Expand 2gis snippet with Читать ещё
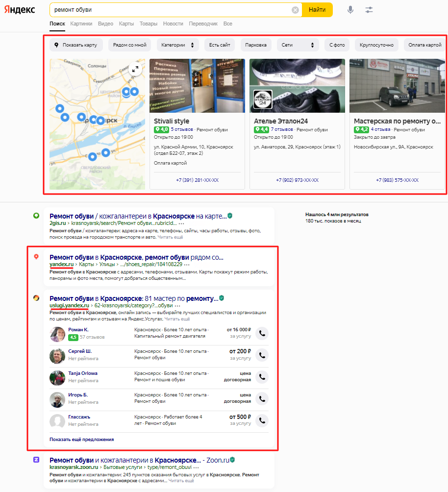The height and width of the screenshot is (492, 448). [170, 237]
